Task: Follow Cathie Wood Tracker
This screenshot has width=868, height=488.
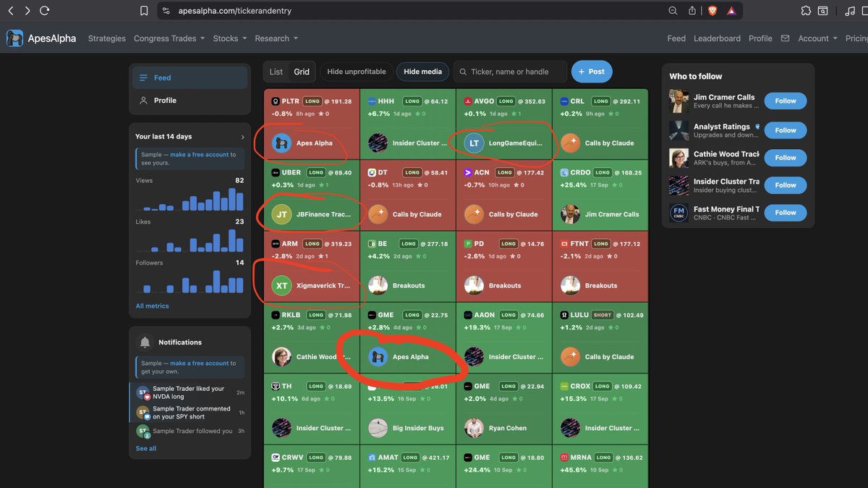Action: pyautogui.click(x=786, y=158)
